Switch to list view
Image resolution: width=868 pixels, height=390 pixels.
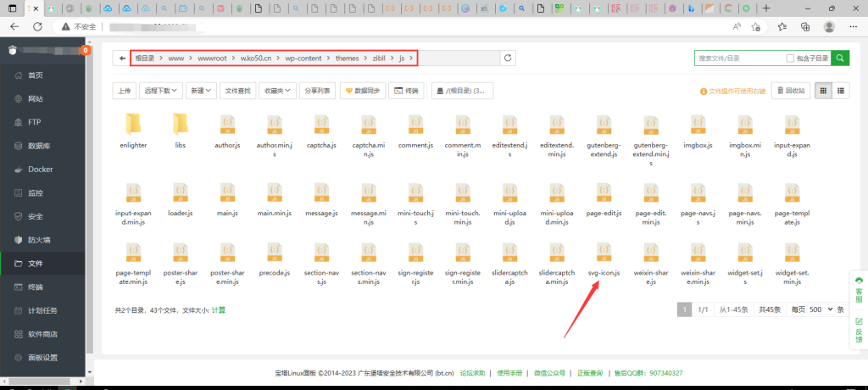[841, 91]
